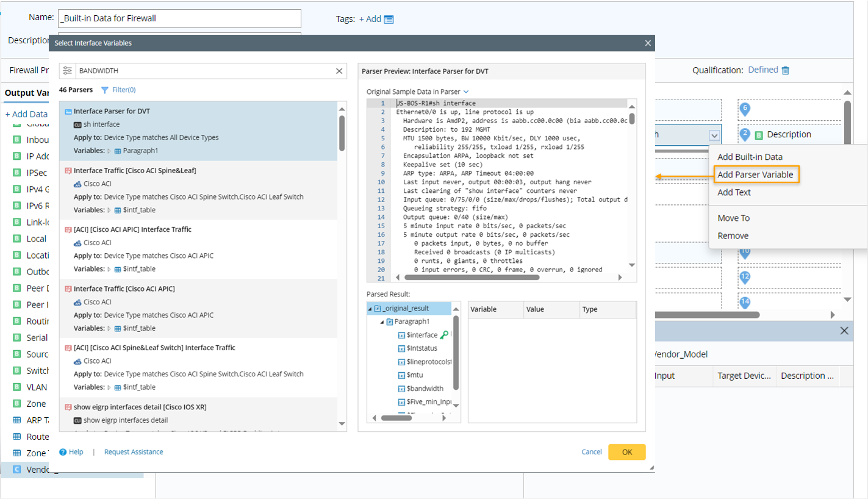868x499 pixels.
Task: Clear the BANDWIDTH search field
Action: [339, 71]
